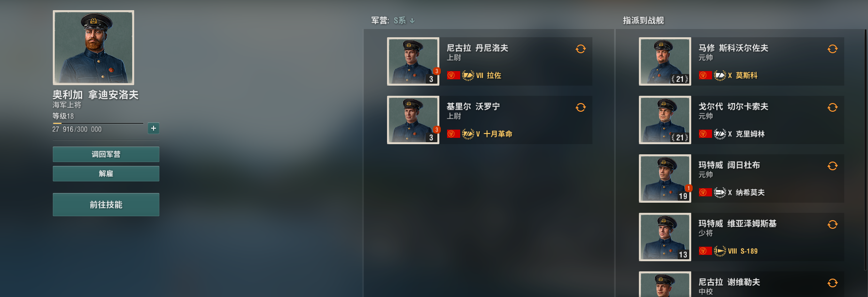868x297 pixels.
Task: Click swap icon for 玛特威 阔日杜布
Action: tap(832, 166)
